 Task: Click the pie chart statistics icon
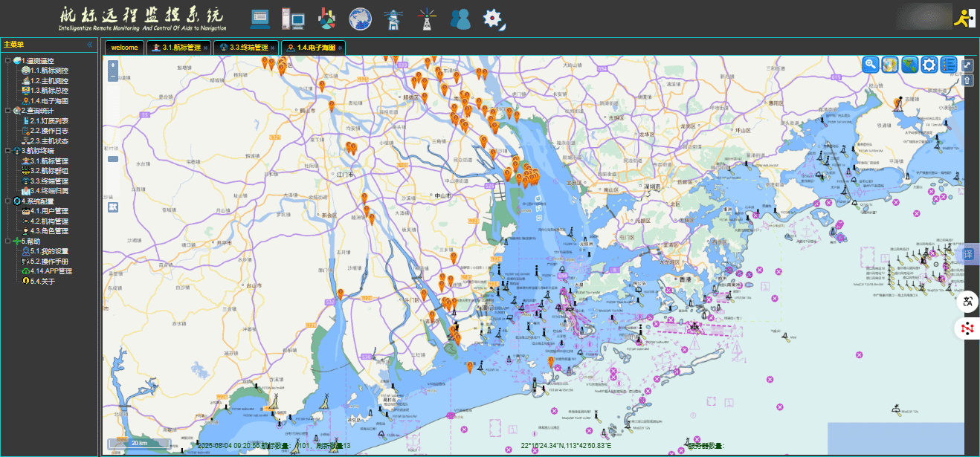point(326,19)
